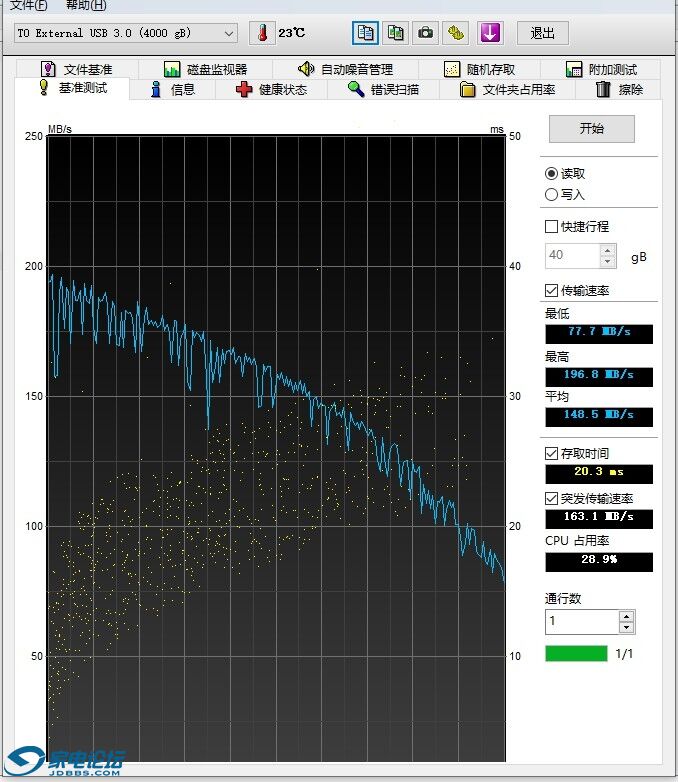Open the 帮助(H) menu
678x782 pixels.
(86, 5)
